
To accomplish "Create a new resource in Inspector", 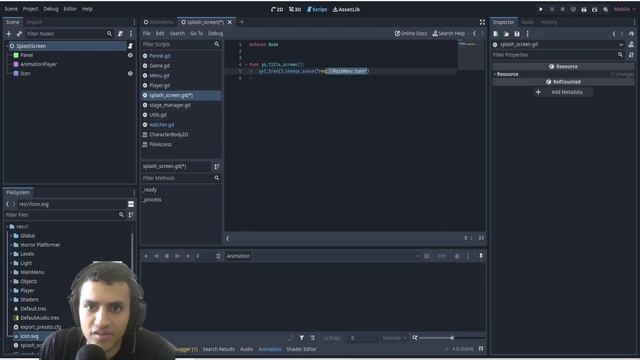I will coord(496,33).
